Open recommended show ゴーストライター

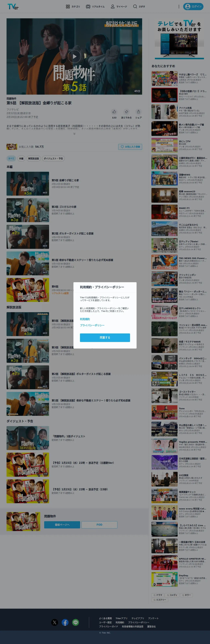pos(179,396)
